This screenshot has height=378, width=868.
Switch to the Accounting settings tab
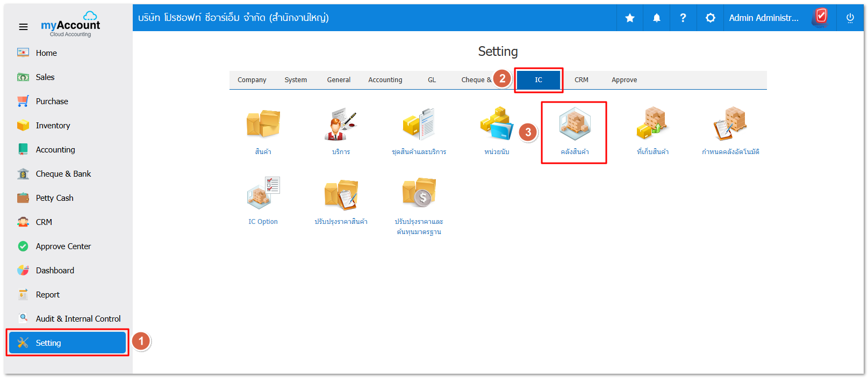(385, 80)
